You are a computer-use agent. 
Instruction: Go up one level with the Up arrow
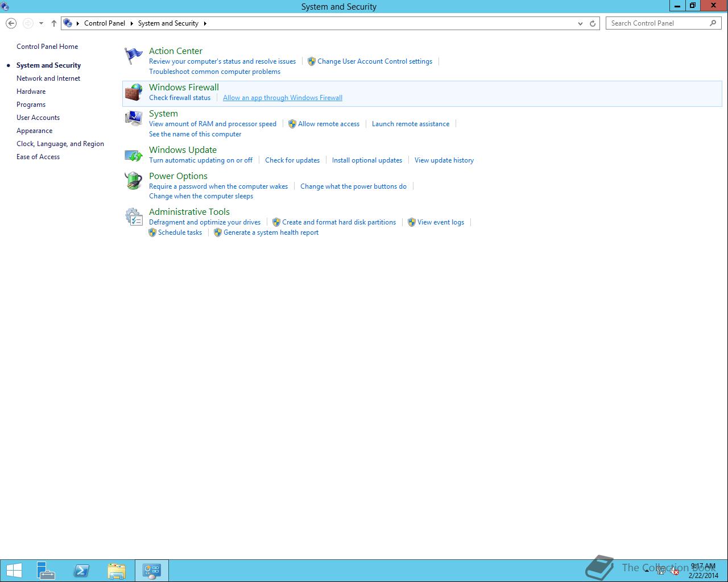pos(54,23)
